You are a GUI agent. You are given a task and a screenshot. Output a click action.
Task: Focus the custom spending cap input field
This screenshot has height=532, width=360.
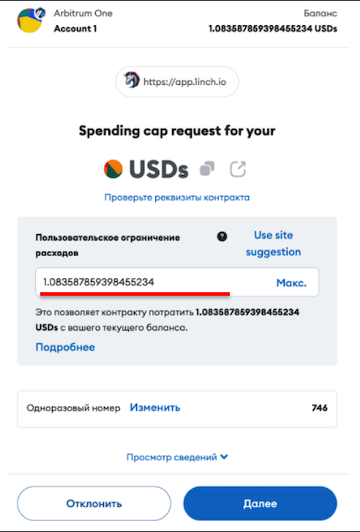177,282
